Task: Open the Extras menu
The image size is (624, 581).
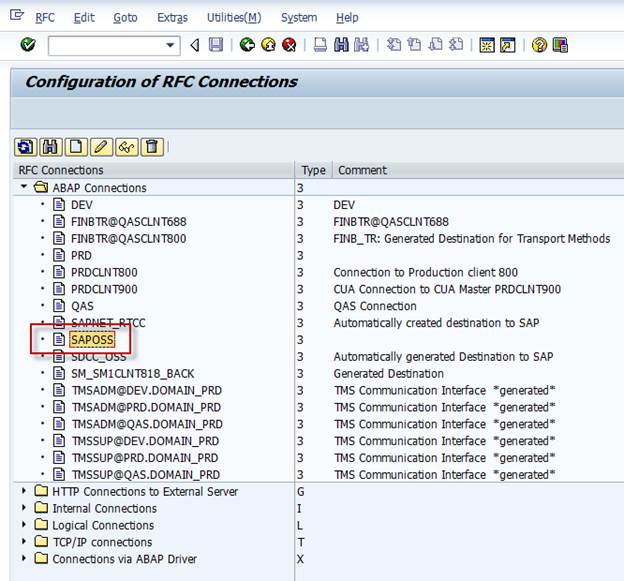Action: point(172,18)
